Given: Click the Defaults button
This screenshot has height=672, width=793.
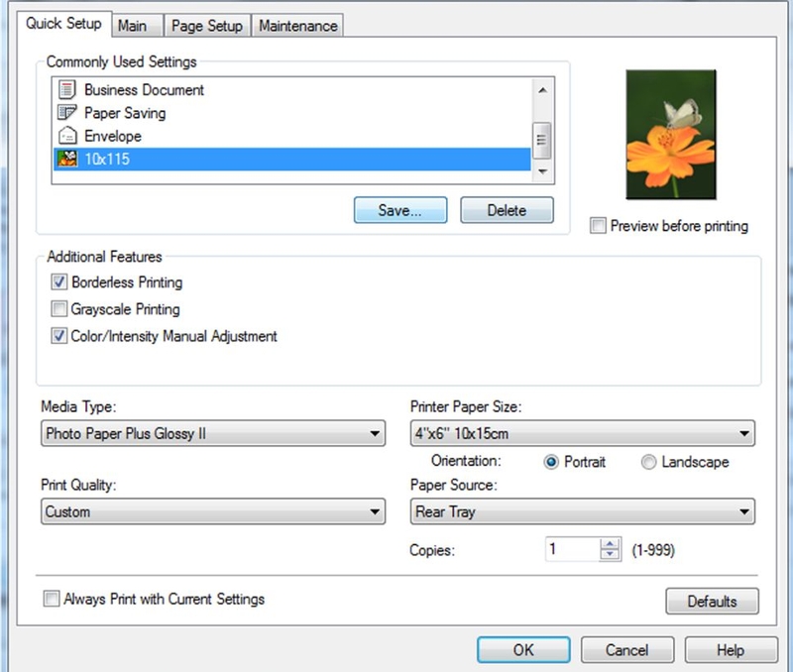Looking at the screenshot, I should [712, 601].
